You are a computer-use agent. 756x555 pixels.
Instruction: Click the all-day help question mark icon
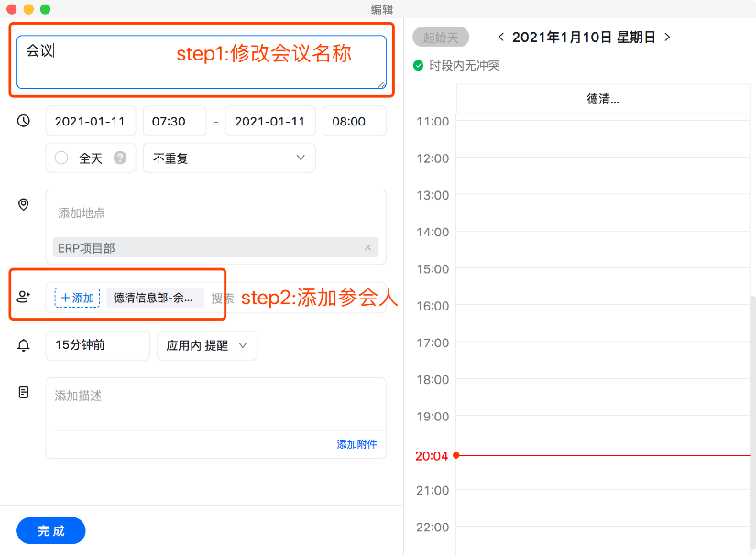119,158
